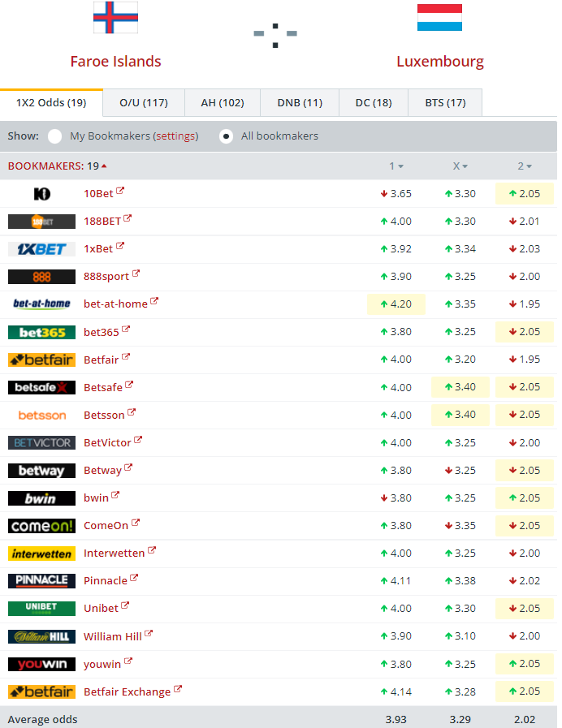Screen dimensions: 562x728
Task: Click the Luxembourg flag
Action: coord(439,17)
